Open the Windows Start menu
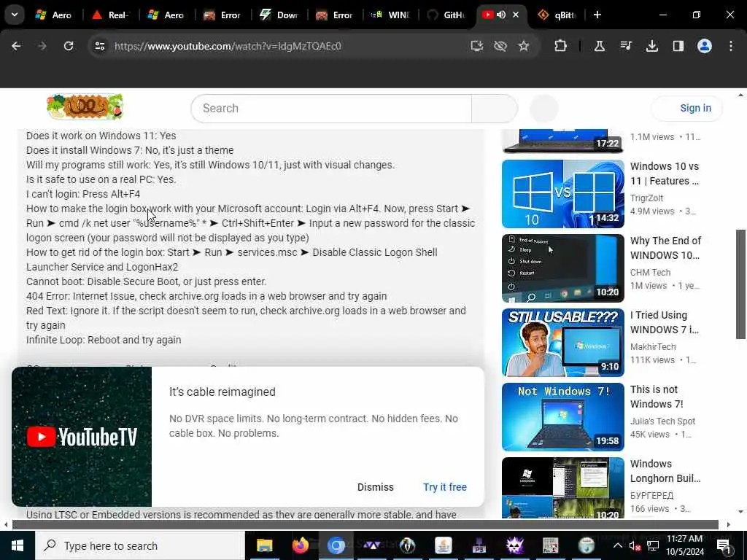 coord(18,545)
